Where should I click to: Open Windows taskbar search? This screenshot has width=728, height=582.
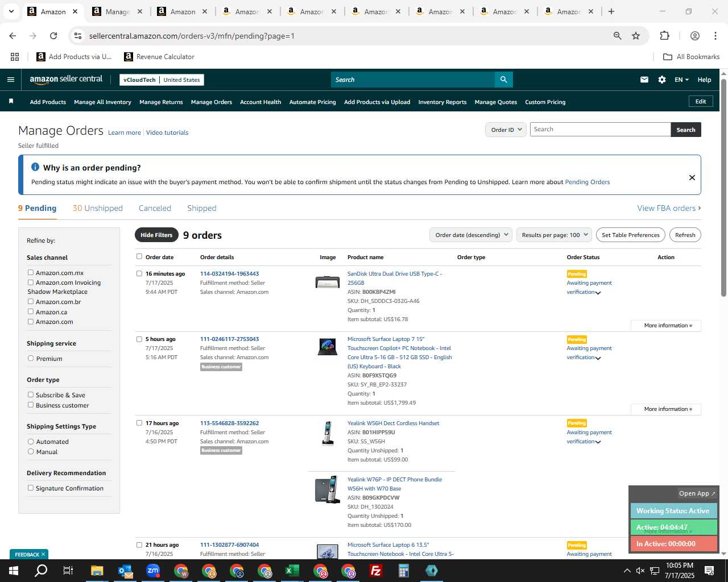(41, 571)
